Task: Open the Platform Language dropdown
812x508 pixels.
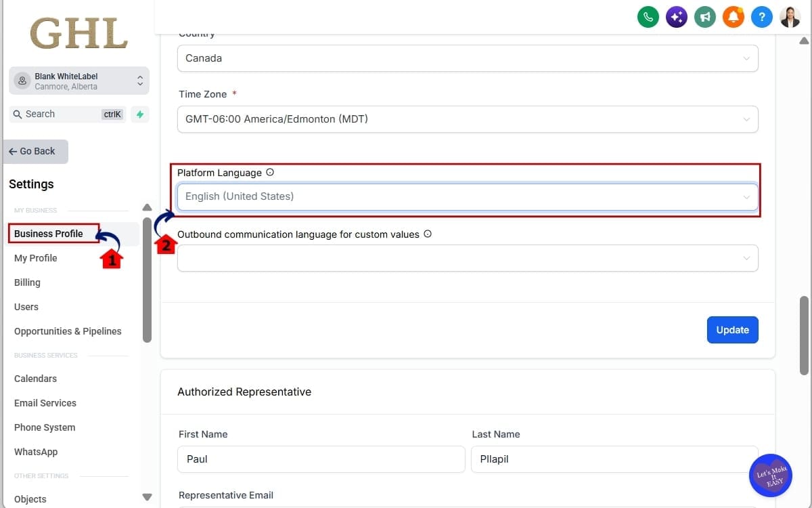Action: (468, 196)
